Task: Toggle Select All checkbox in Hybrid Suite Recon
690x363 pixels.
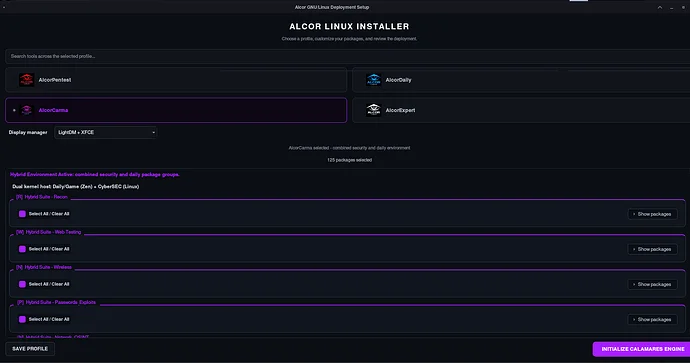Action: (x=22, y=214)
